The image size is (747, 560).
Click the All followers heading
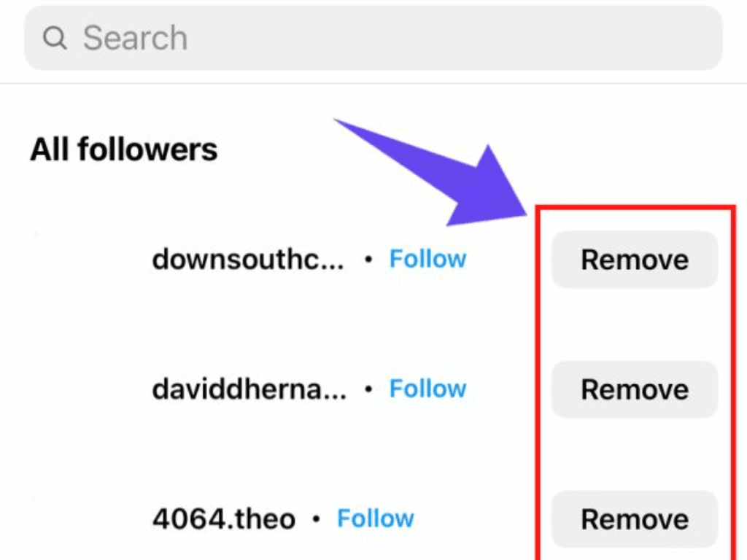(124, 149)
